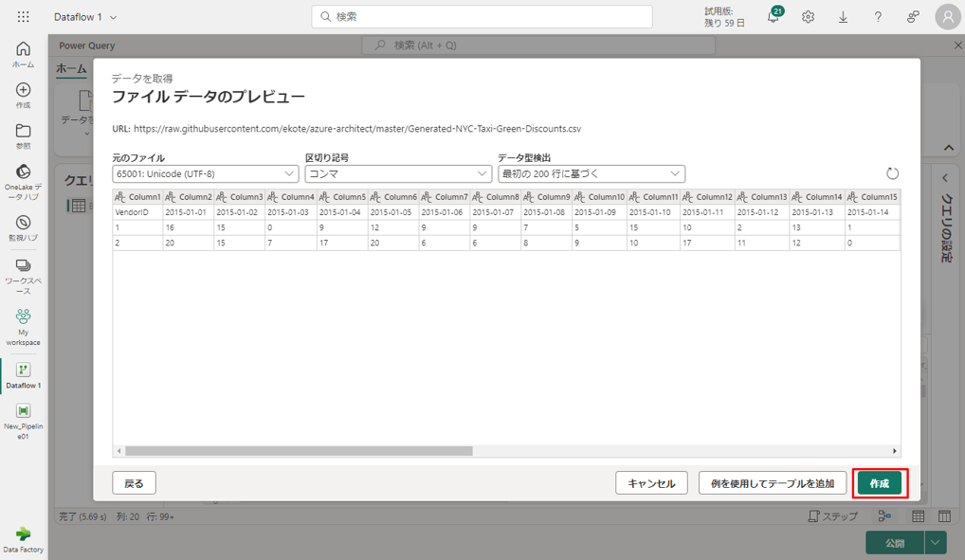Click the 作成 (Create) button
Screen dimensions: 965x560
879,483
